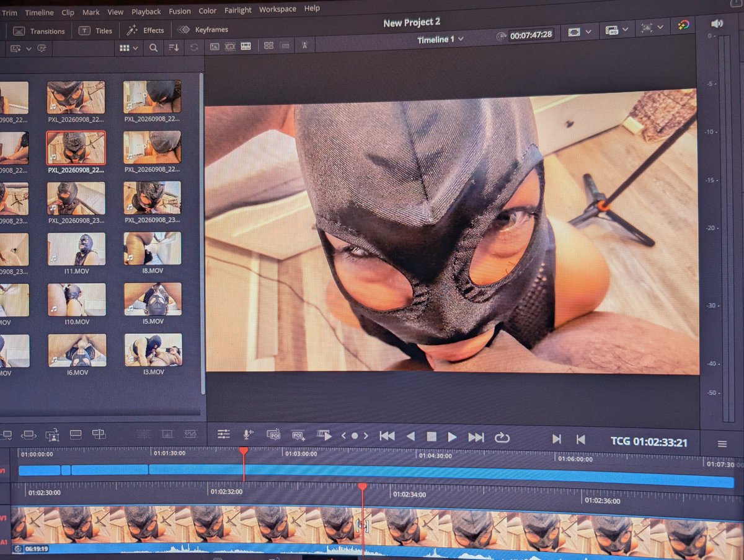Open the Workspace menu
The width and height of the screenshot is (744, 560).
278,9
